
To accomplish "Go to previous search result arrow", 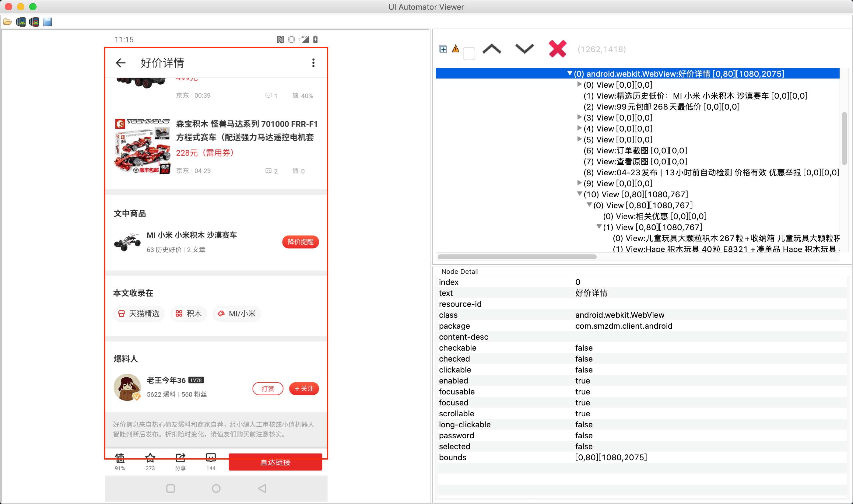I will (492, 49).
